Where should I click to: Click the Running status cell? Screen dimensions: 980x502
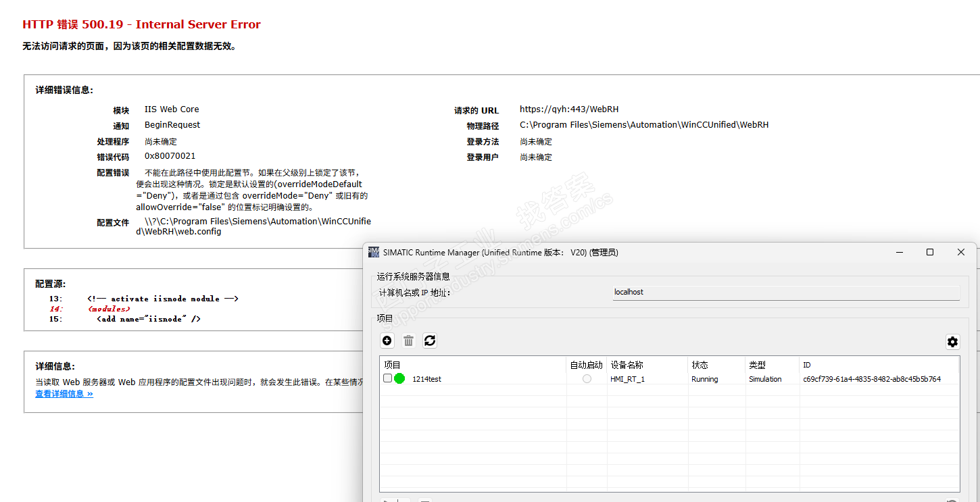[x=705, y=379]
